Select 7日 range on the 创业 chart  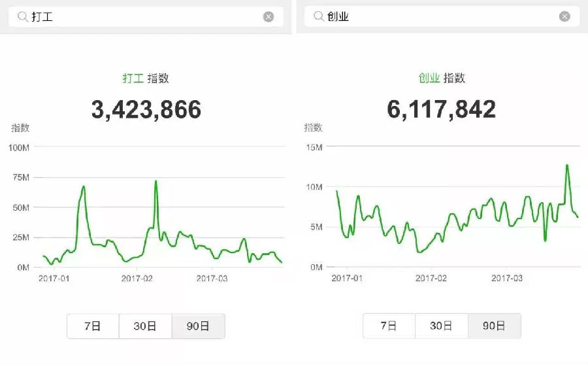click(389, 326)
